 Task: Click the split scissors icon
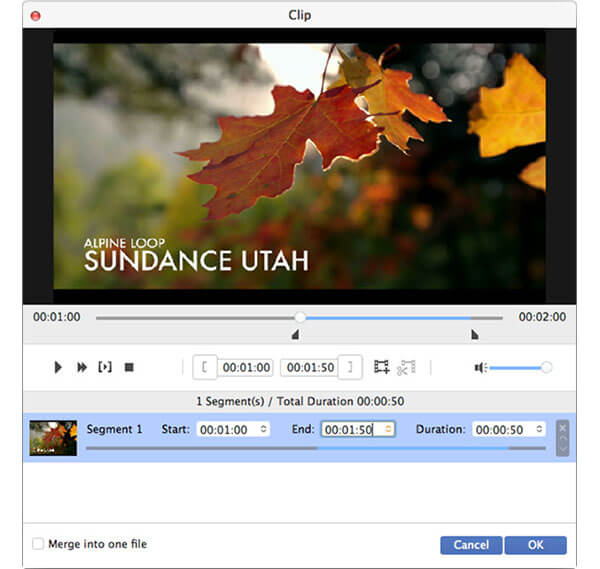coord(405,367)
